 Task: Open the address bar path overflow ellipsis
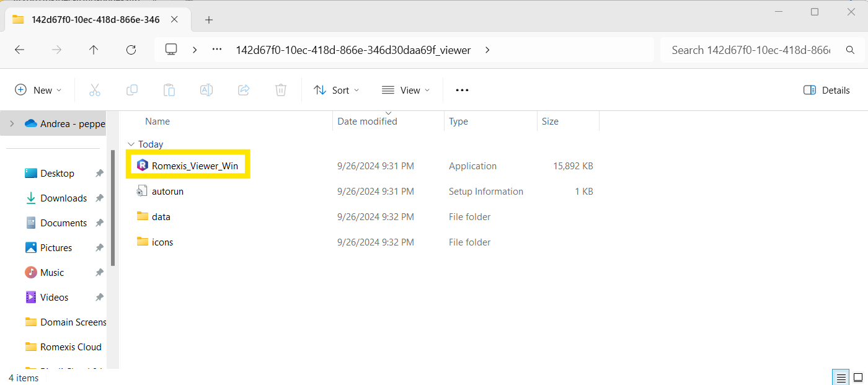(x=217, y=50)
